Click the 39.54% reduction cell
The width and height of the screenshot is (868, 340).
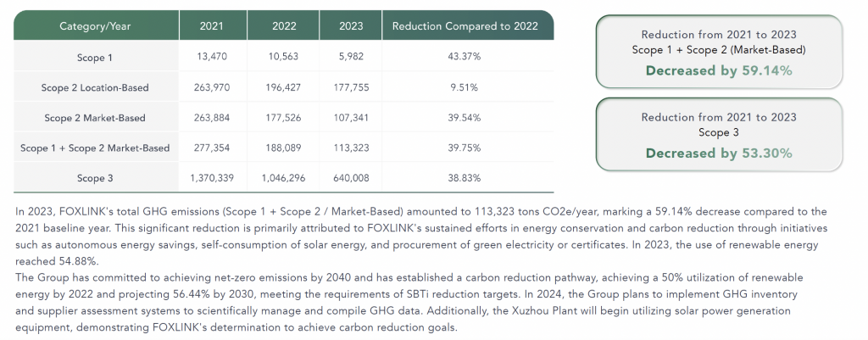[x=465, y=117]
